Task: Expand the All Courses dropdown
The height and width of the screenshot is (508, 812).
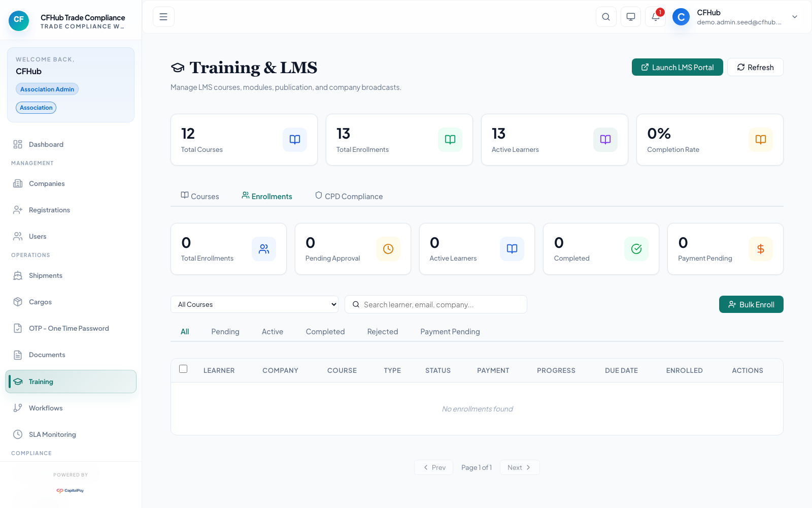Action: pos(254,304)
